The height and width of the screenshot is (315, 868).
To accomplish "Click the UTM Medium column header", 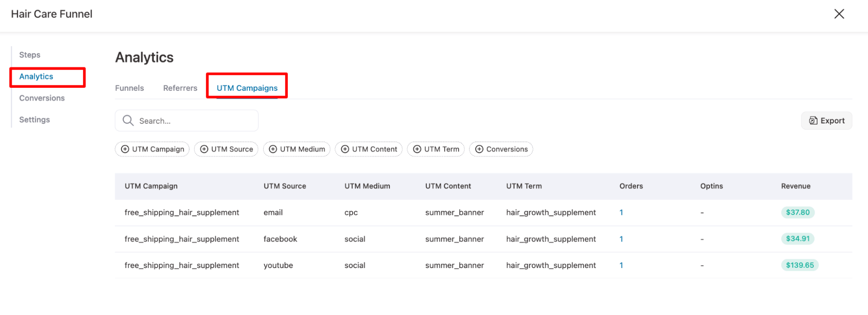I will [x=367, y=186].
